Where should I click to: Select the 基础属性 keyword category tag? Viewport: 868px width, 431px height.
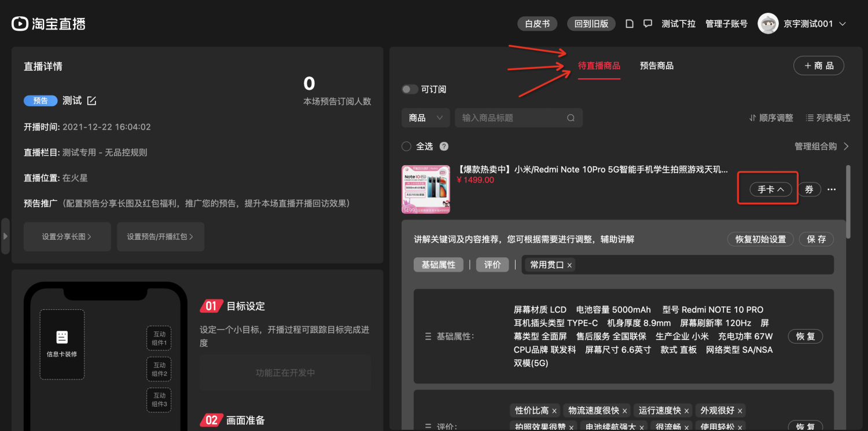pyautogui.click(x=439, y=265)
